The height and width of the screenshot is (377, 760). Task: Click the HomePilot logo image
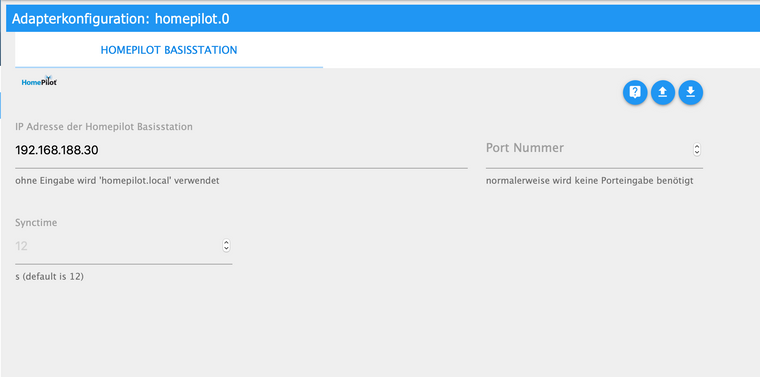[x=39, y=81]
